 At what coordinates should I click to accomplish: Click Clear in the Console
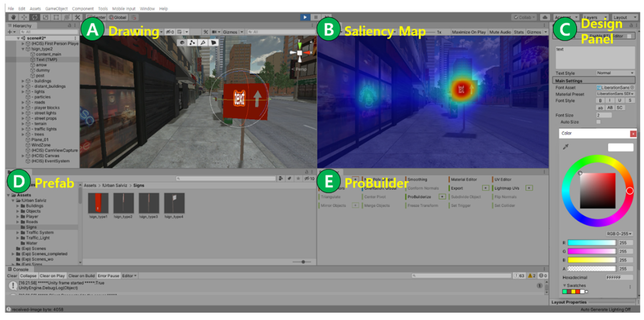(12, 276)
